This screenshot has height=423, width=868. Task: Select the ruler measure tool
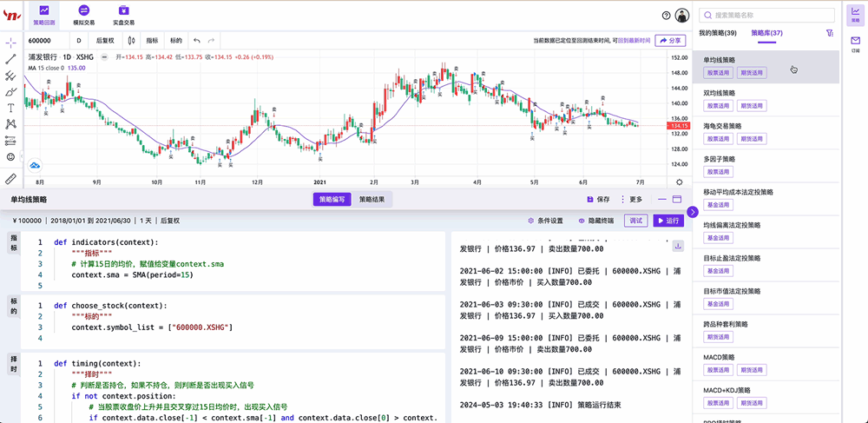(x=10, y=179)
